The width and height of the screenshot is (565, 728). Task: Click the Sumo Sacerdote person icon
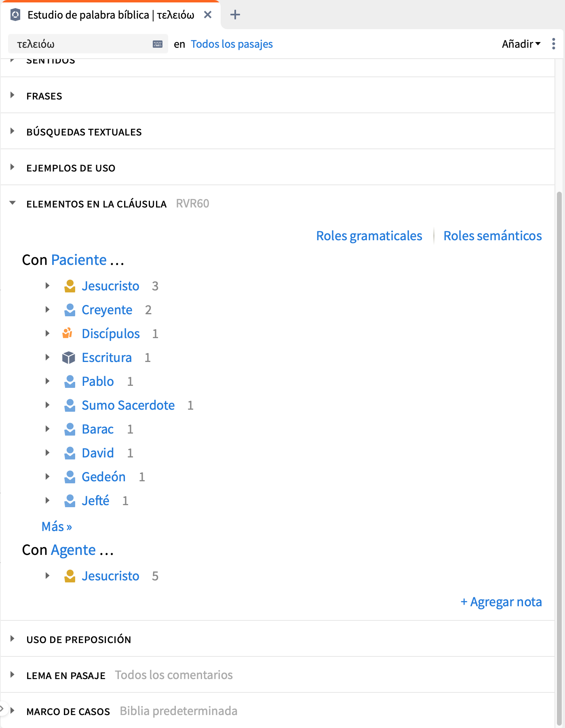[70, 405]
